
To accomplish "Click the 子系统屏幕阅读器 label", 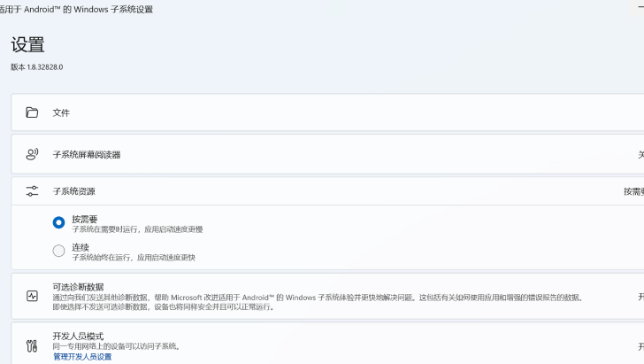I will [x=86, y=154].
